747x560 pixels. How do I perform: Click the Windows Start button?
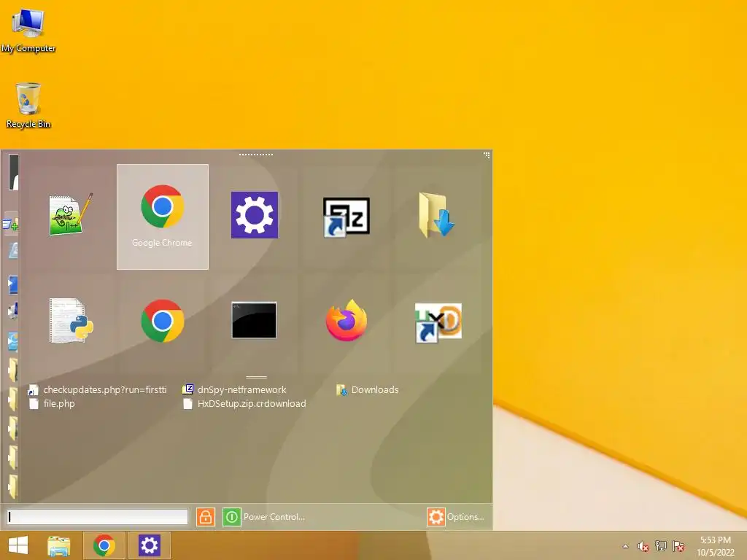click(18, 545)
